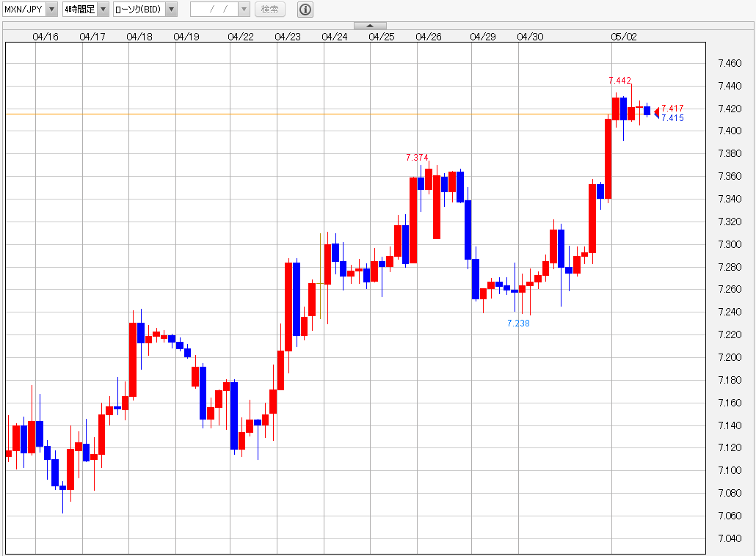Select the 7.442 high price label
The height and width of the screenshot is (556, 756).
(x=619, y=81)
